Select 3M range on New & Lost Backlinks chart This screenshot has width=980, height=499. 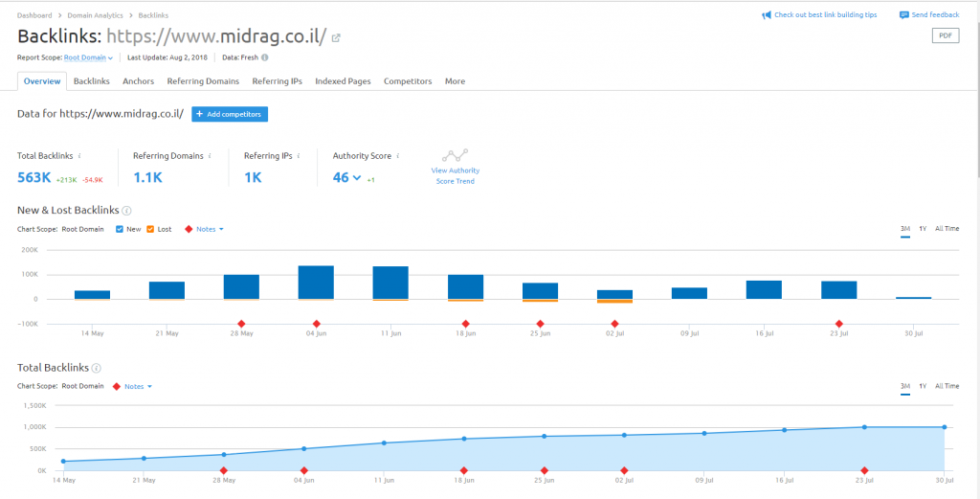coord(905,229)
